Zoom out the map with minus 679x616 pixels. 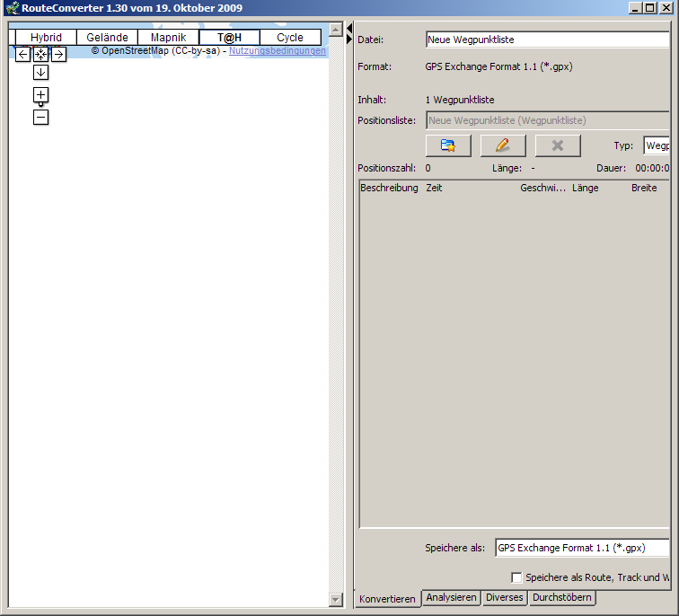pos(40,117)
